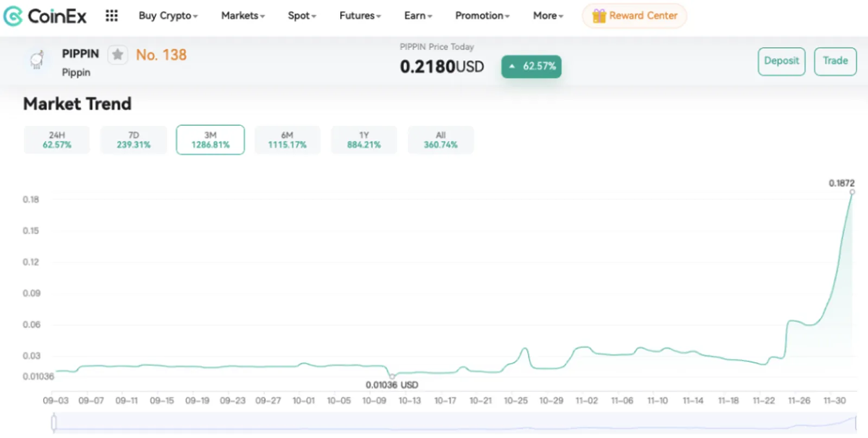Expand the Markets dropdown menu
Screen dimensions: 868x438
(x=243, y=16)
